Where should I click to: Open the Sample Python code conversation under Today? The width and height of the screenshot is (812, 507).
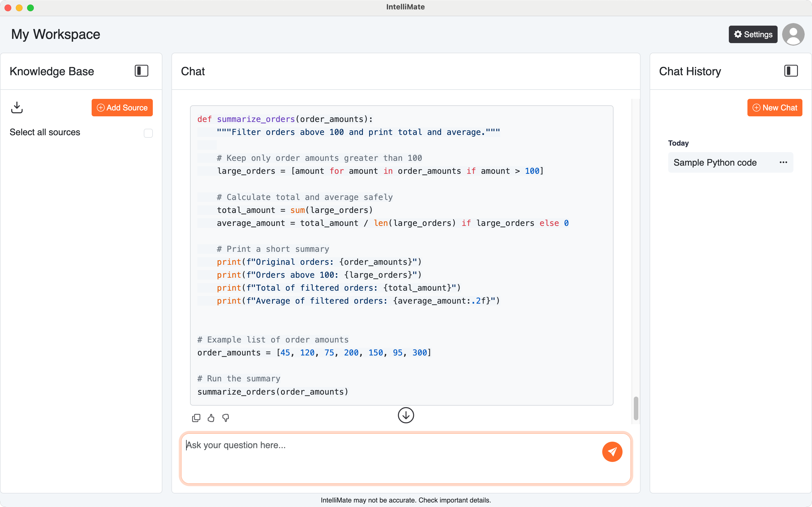(x=715, y=162)
